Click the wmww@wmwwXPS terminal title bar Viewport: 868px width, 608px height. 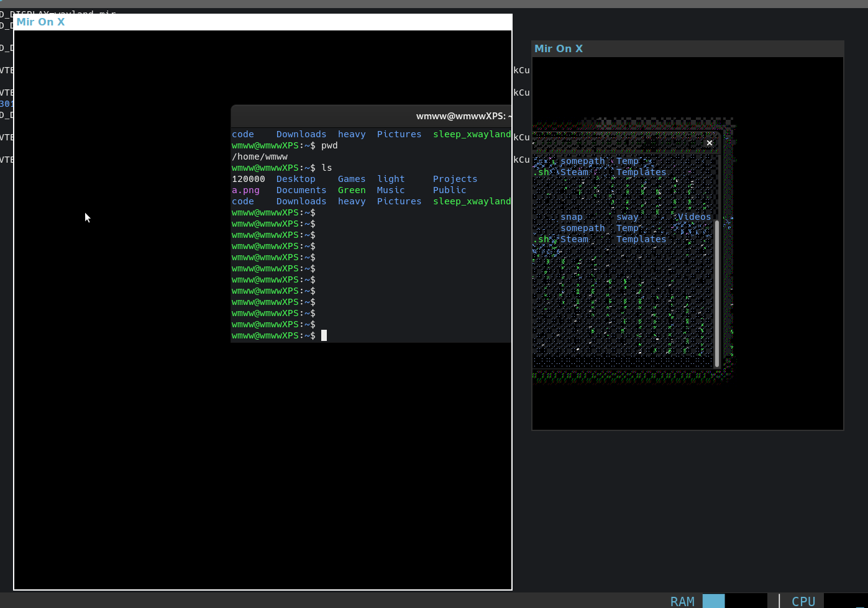tap(463, 116)
